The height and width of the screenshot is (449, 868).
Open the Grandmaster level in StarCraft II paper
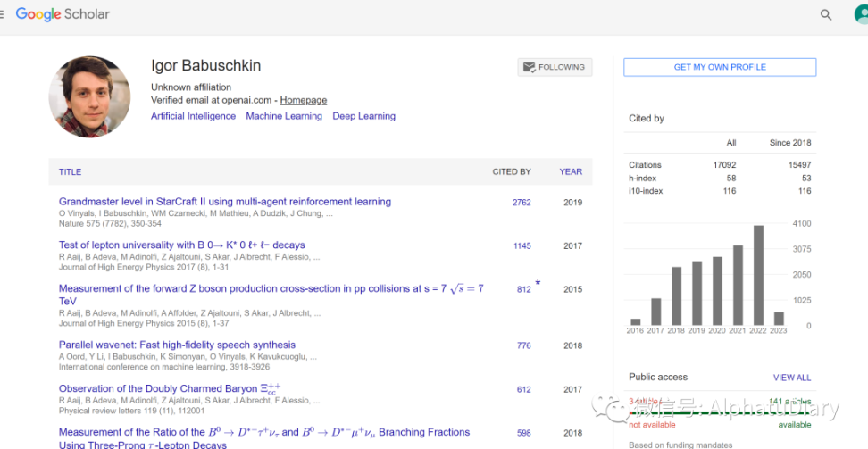(225, 202)
